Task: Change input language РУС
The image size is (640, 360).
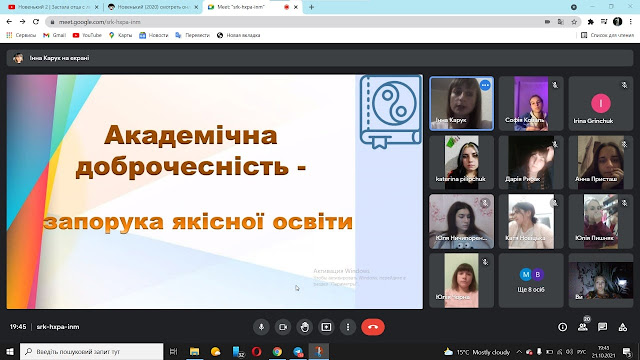Action: tap(581, 352)
